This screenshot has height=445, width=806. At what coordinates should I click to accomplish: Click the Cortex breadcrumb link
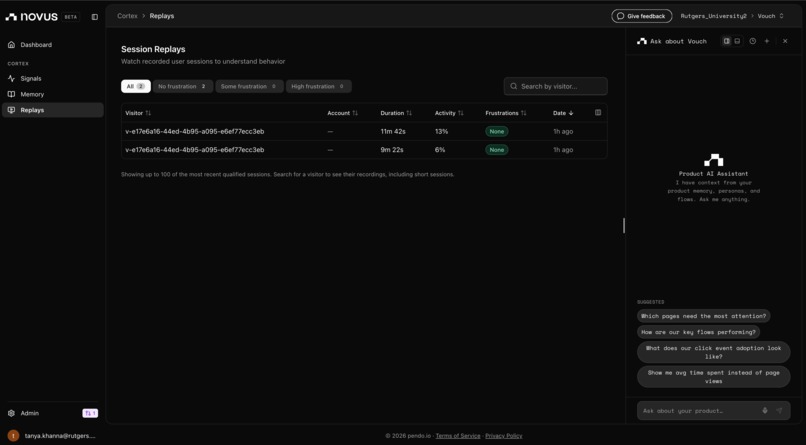tap(127, 16)
